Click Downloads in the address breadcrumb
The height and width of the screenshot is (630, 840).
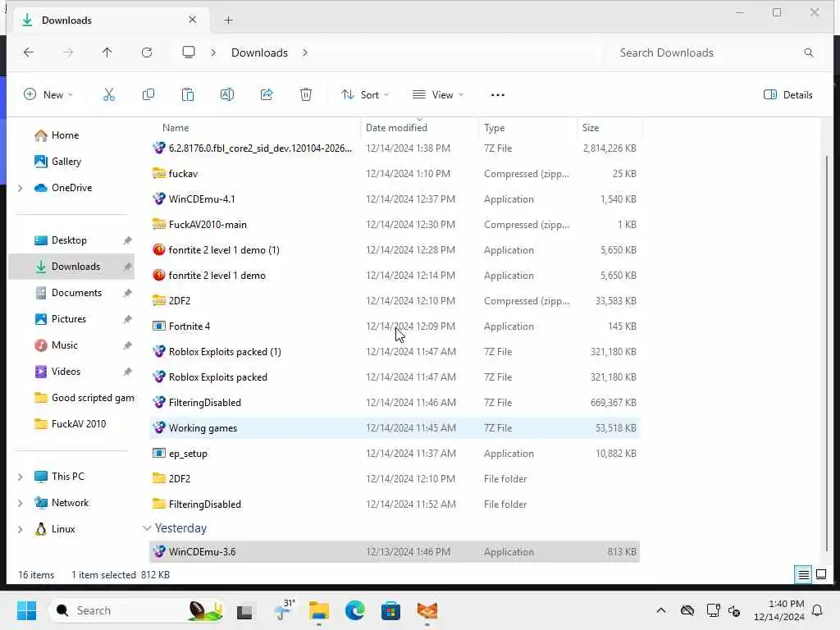pos(259,52)
